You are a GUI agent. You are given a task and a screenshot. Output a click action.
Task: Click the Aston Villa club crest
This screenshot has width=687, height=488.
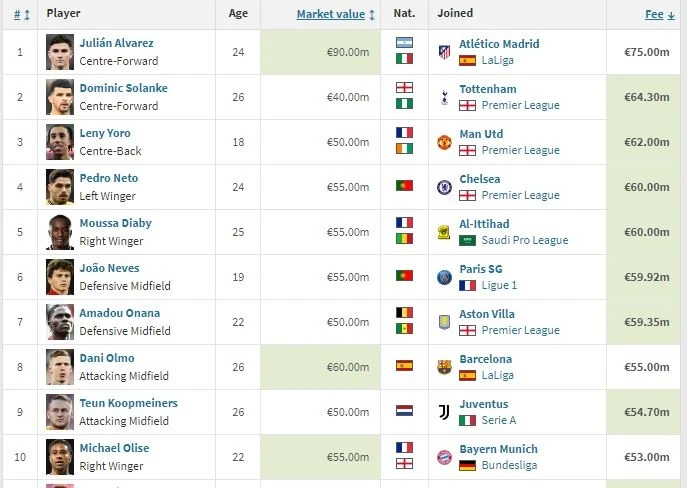[444, 322]
